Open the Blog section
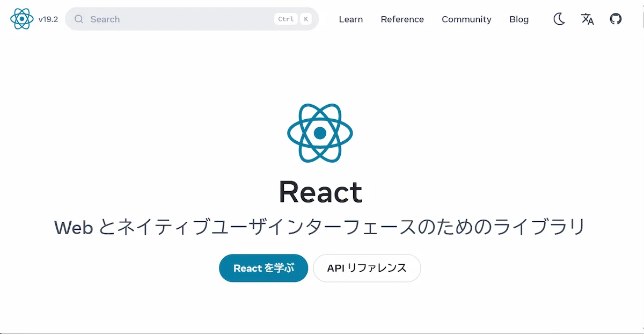 [x=518, y=19]
